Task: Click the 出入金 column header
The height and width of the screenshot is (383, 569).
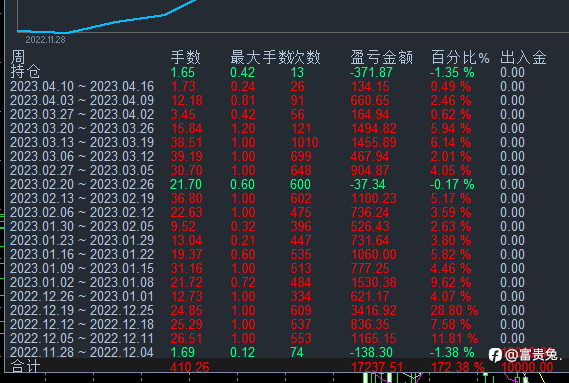Action: [523, 57]
